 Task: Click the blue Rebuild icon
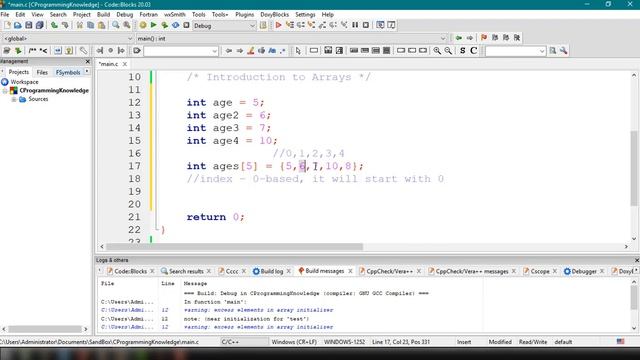click(x=176, y=25)
